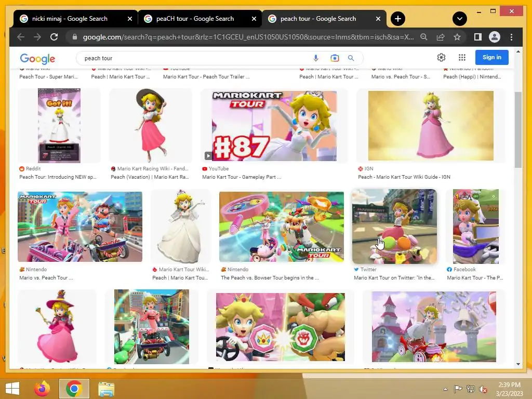Open 'Mario Kart Tour - Gameplay Part' link
532x399 pixels.
[x=242, y=177]
